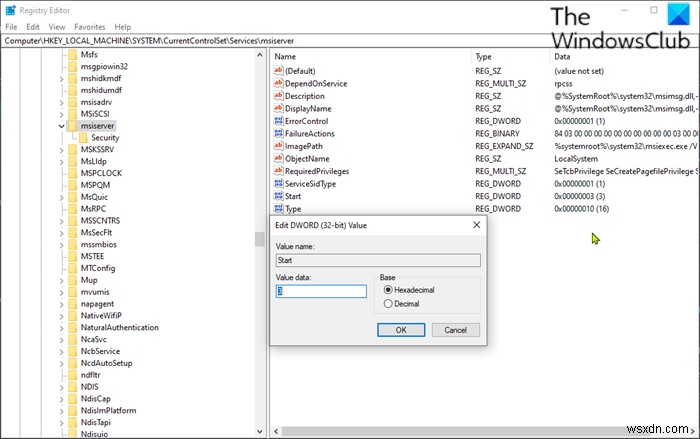Open the View menu

[x=57, y=27]
